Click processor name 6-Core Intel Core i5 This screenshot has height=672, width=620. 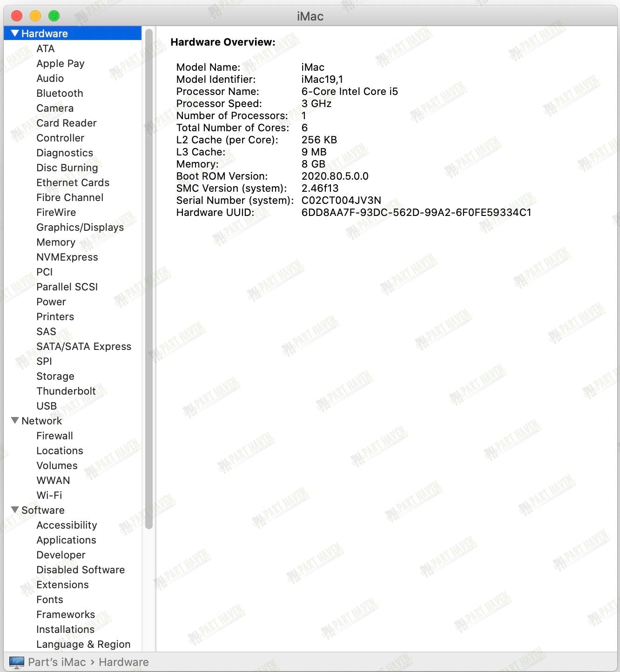tap(350, 91)
